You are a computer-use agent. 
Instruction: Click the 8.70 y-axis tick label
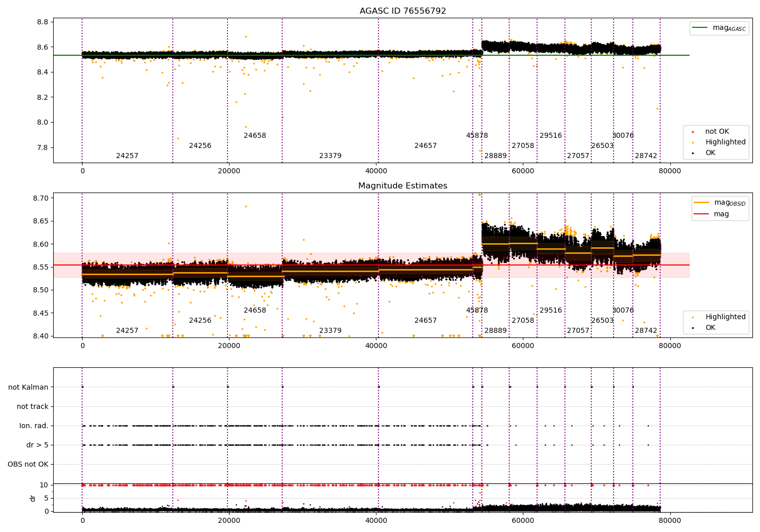41,198
